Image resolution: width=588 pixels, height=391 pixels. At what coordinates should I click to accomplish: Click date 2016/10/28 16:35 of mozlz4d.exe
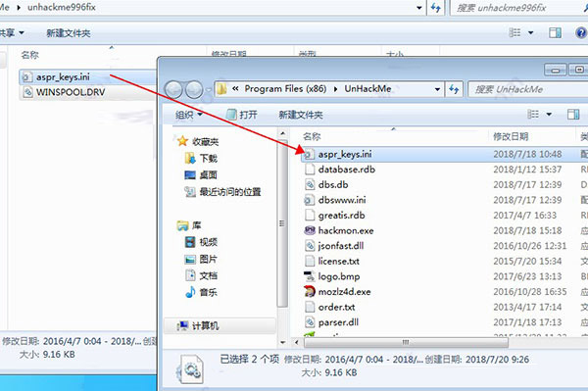point(530,292)
